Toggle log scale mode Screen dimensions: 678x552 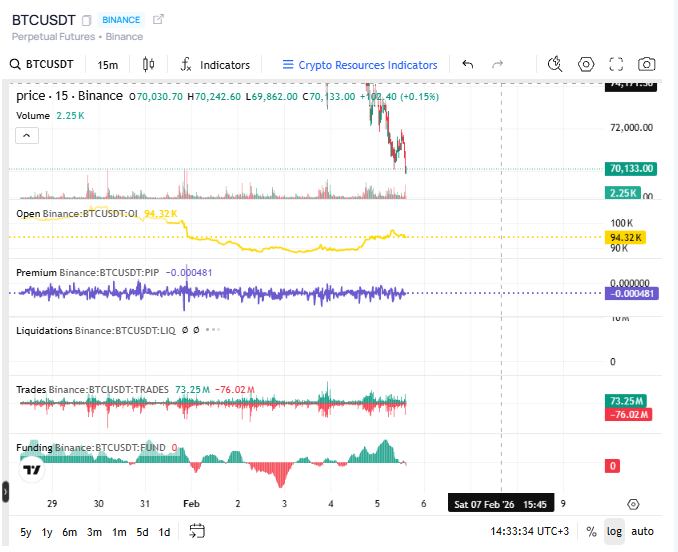614,532
